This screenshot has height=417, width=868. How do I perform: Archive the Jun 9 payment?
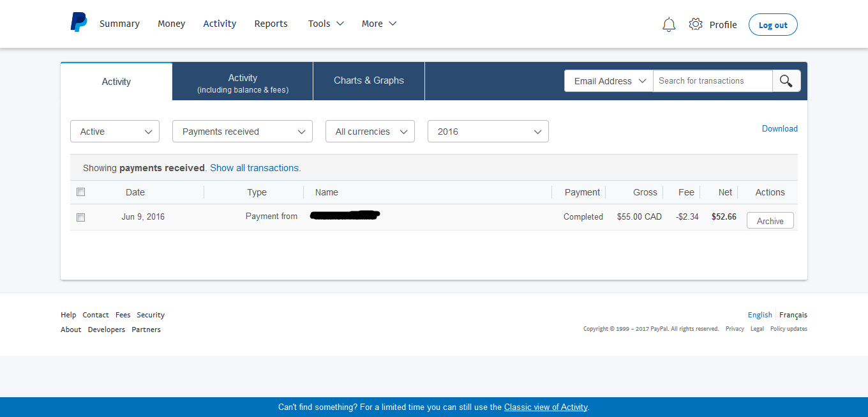point(770,221)
